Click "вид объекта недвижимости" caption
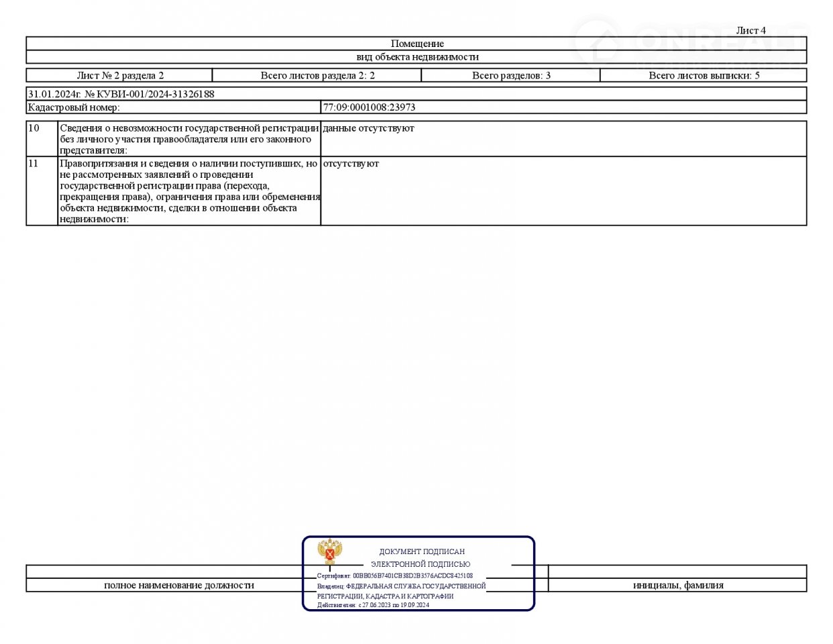 click(x=416, y=57)
